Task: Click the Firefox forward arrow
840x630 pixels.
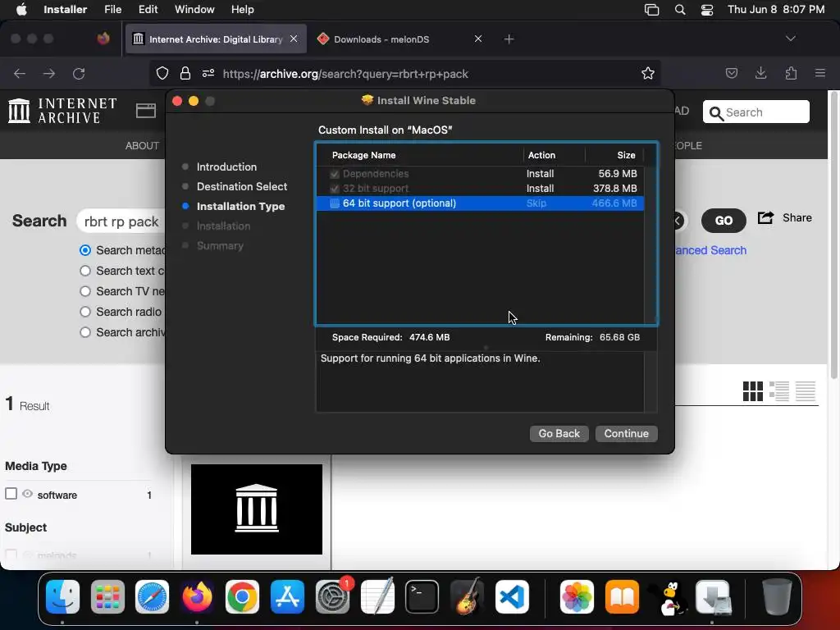Action: 49,73
